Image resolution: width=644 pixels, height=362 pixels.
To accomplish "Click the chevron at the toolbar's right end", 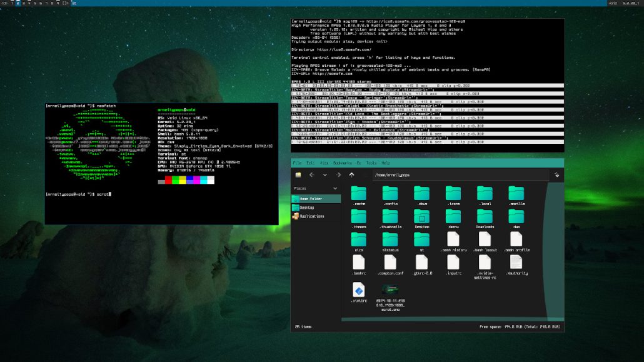I will click(557, 175).
